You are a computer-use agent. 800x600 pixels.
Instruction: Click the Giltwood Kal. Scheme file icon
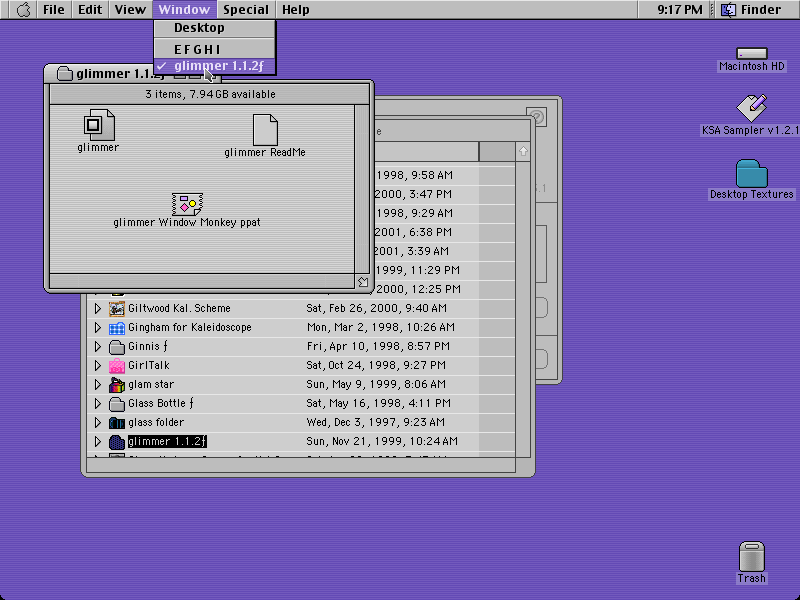(117, 309)
